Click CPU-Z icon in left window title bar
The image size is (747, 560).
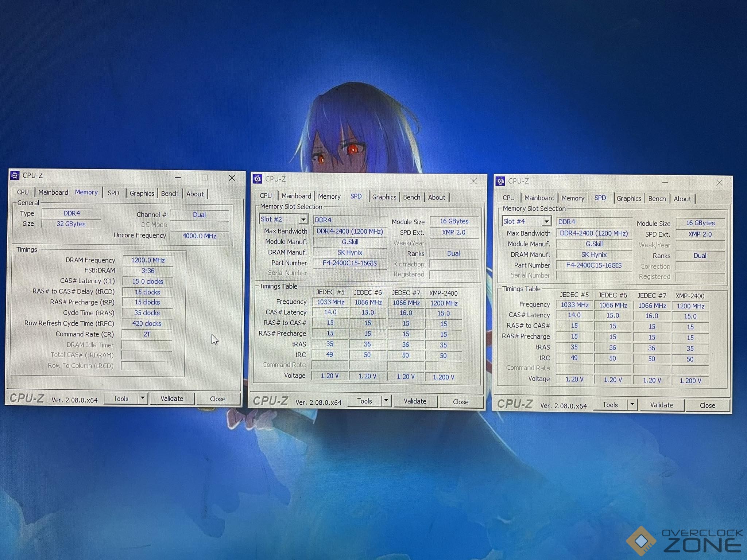coord(15,175)
